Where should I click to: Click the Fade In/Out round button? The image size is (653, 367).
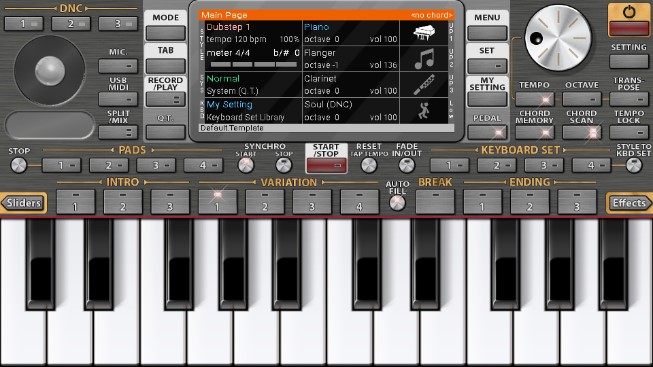[406, 165]
